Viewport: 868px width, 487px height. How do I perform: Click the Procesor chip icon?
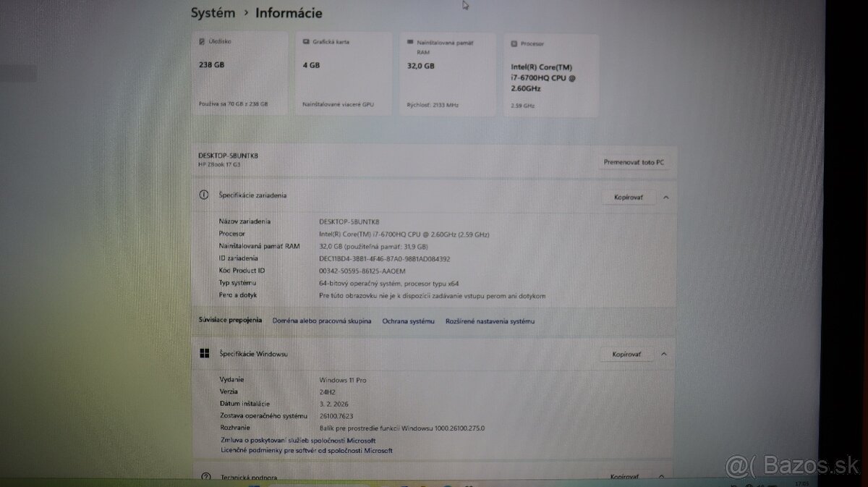coord(514,43)
